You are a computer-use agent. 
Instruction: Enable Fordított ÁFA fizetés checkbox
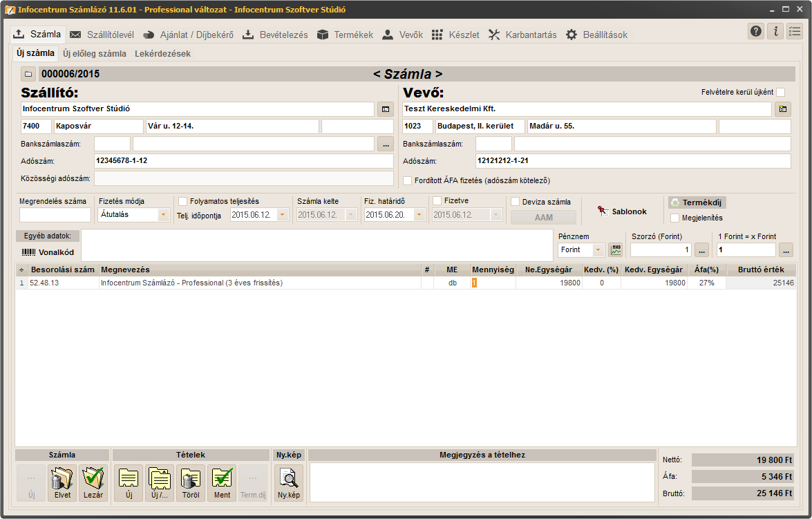click(408, 181)
